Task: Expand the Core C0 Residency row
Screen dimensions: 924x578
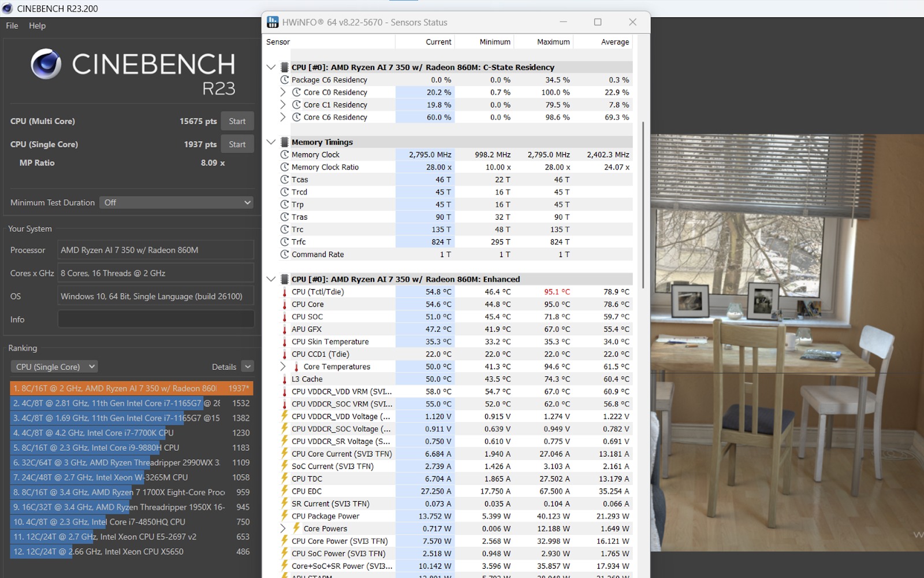Action: click(x=283, y=92)
